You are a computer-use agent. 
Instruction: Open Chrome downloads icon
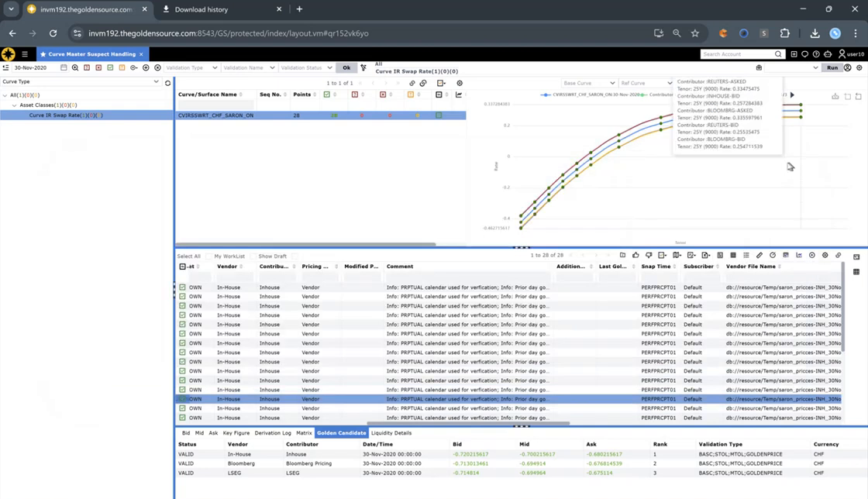815,33
